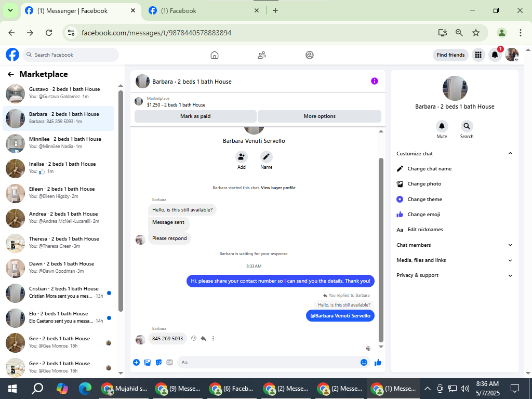Reply to the phone number message
The width and height of the screenshot is (532, 399).
204,338
